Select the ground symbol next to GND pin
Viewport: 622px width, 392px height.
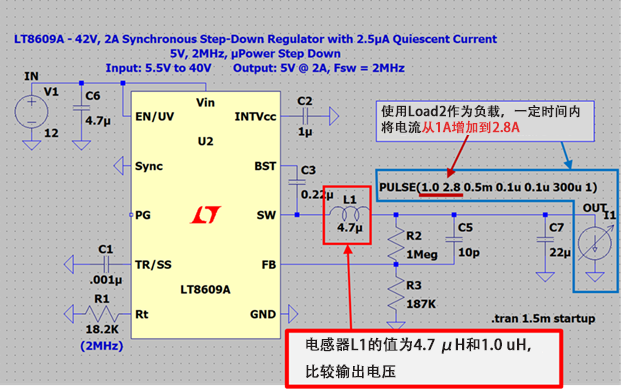click(292, 314)
